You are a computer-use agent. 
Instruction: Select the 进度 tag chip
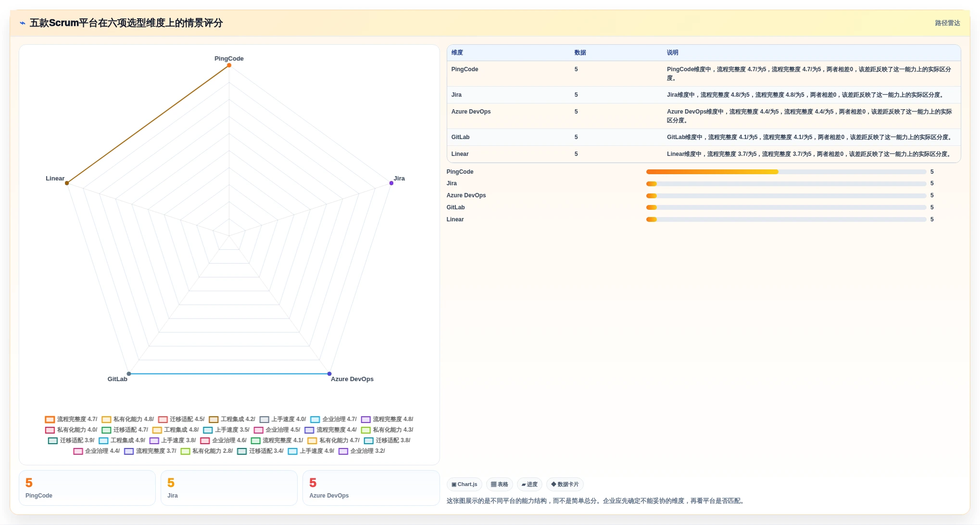pos(529,484)
